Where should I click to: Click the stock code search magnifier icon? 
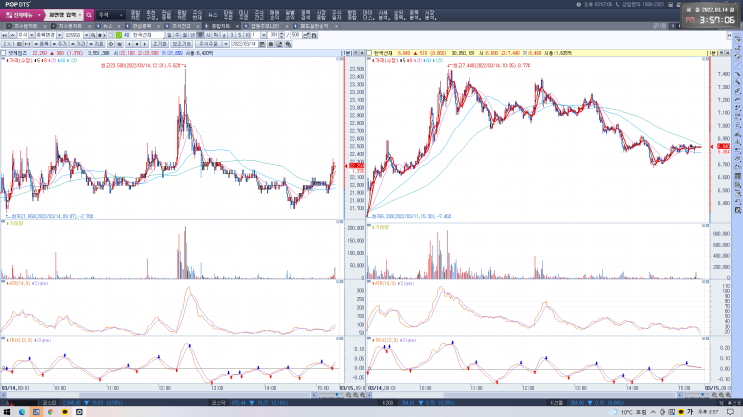pyautogui.click(x=93, y=35)
